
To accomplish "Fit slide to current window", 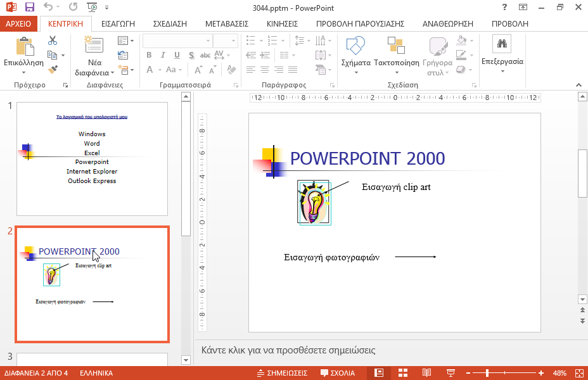I will [579, 373].
